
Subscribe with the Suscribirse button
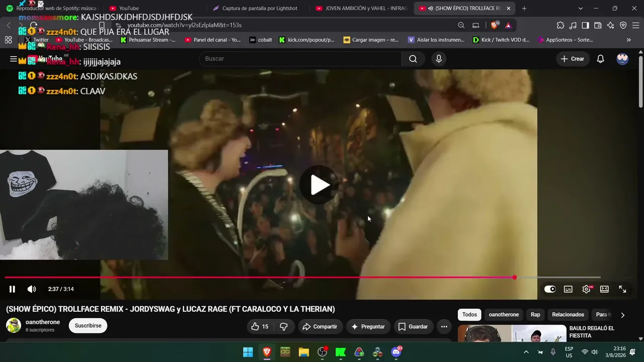88,326
